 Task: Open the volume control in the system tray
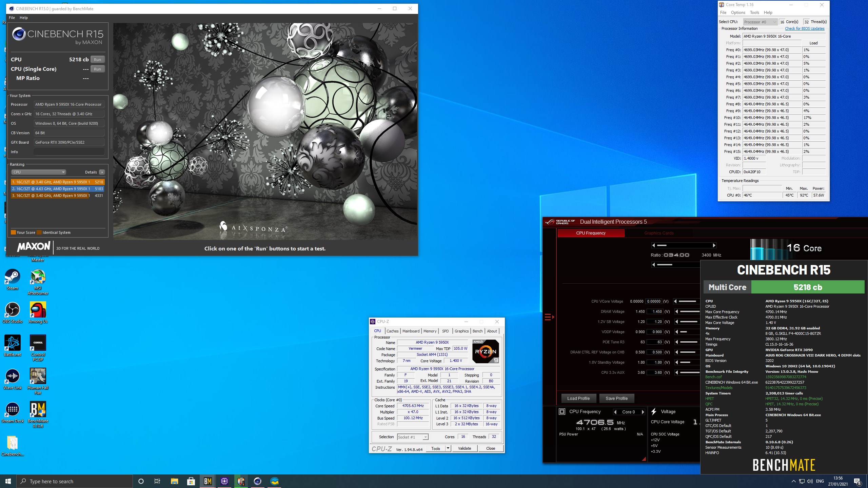tap(810, 481)
